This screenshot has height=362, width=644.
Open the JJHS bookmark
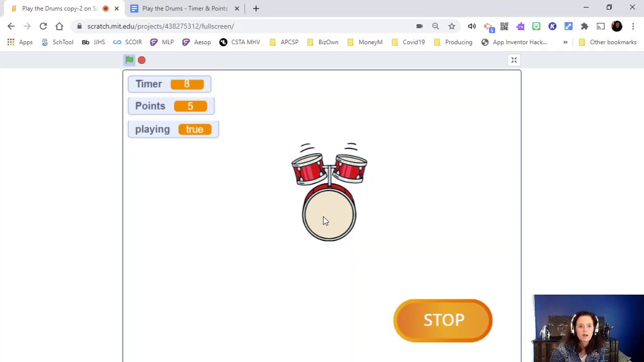point(94,42)
